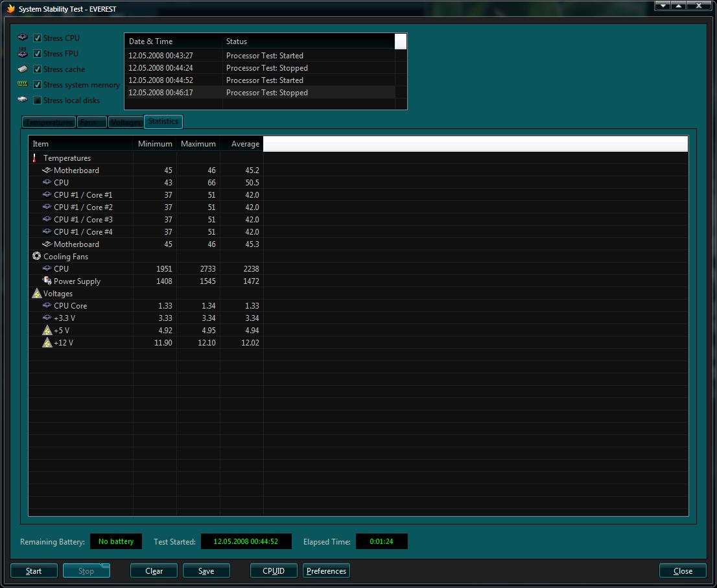
Task: Click the +3.3 V row icon
Action: click(x=47, y=318)
